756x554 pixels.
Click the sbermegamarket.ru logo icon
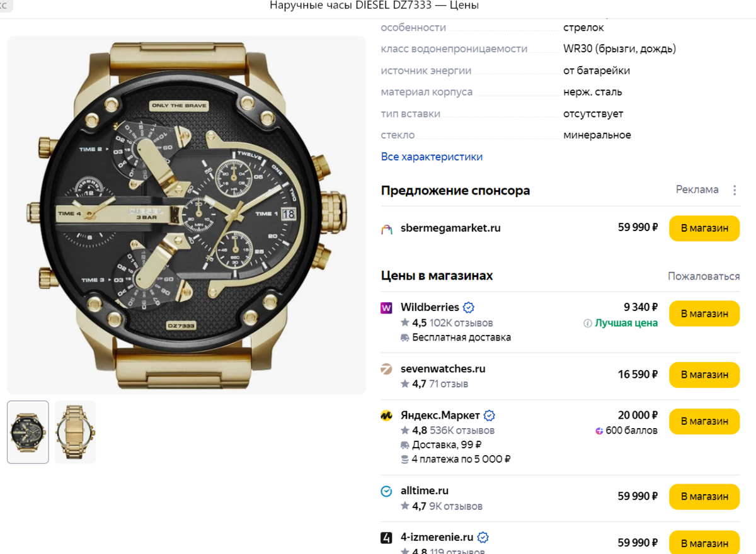click(x=387, y=229)
